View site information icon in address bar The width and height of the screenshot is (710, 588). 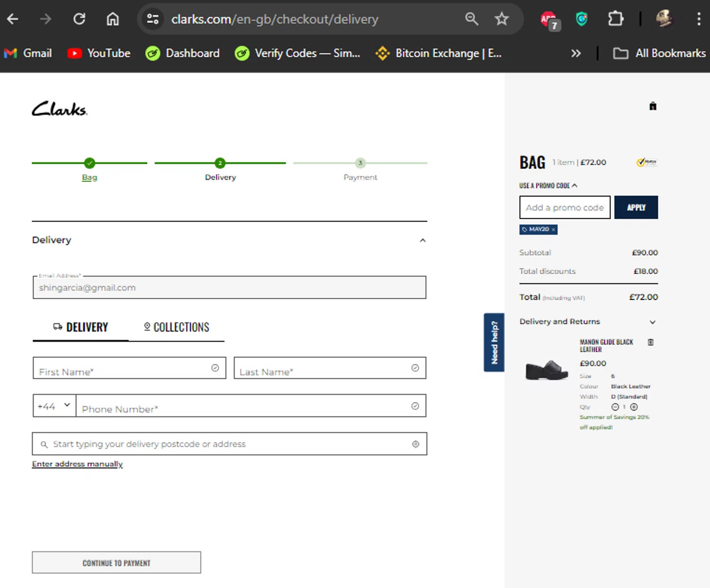pyautogui.click(x=153, y=19)
